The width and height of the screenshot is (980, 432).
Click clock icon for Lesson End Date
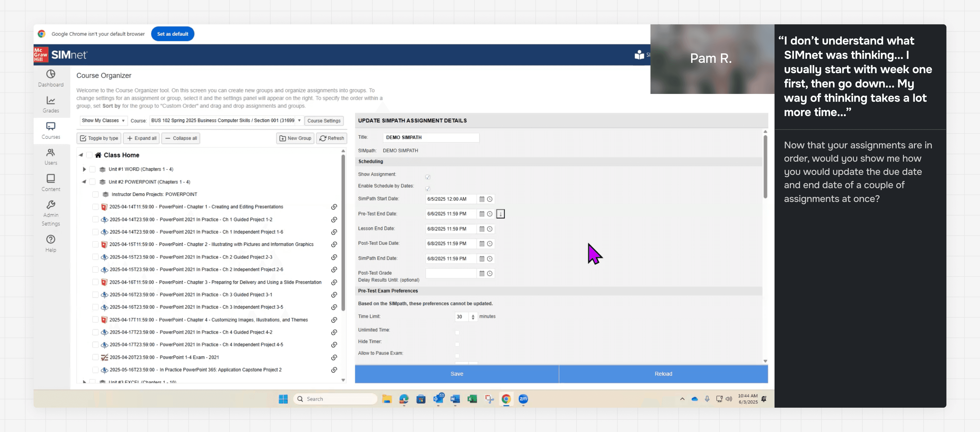tap(490, 229)
